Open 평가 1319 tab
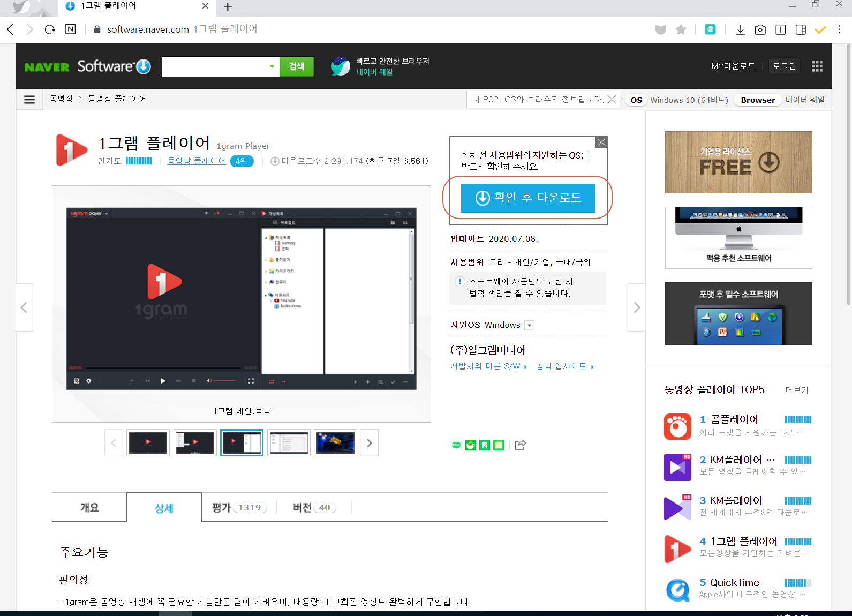The image size is (852, 616). coord(239,507)
